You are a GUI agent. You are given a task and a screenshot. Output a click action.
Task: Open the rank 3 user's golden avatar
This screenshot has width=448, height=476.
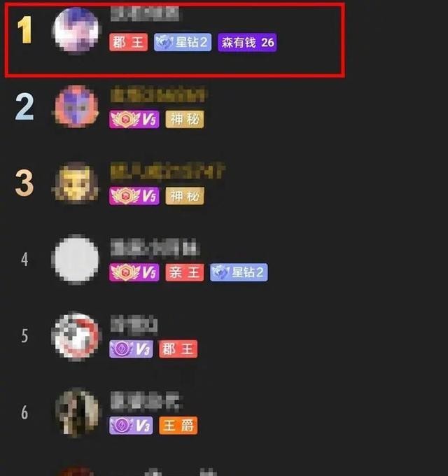(x=76, y=183)
